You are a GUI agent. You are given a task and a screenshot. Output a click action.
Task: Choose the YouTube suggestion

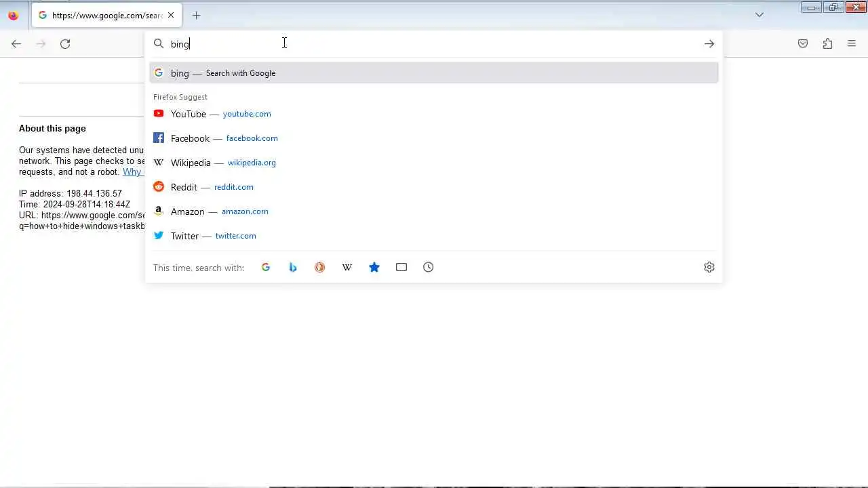pyautogui.click(x=434, y=114)
